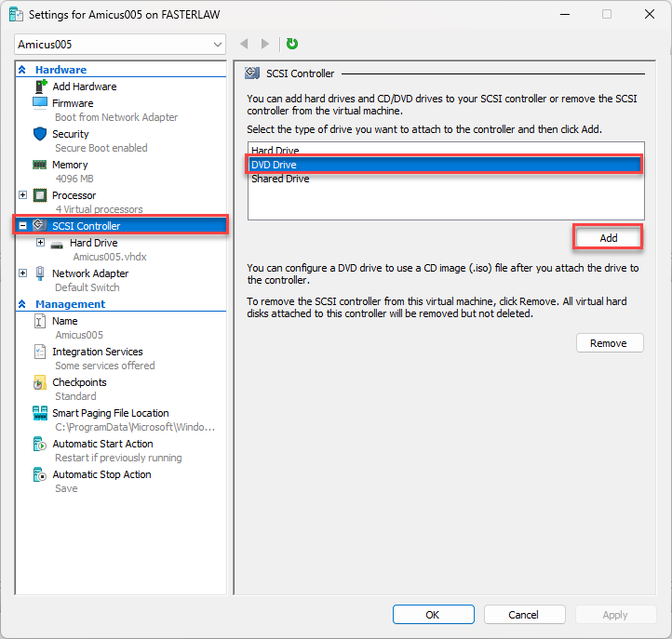Select the Add Hardware tree item
This screenshot has width=672, height=639.
[84, 87]
